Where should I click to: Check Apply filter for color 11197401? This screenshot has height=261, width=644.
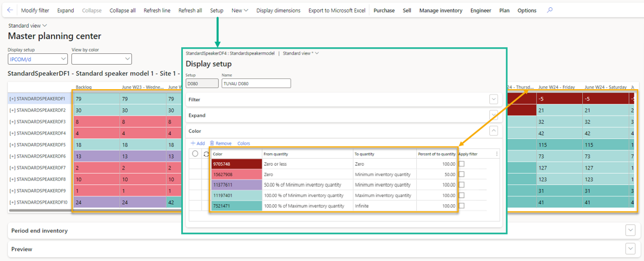click(x=462, y=195)
